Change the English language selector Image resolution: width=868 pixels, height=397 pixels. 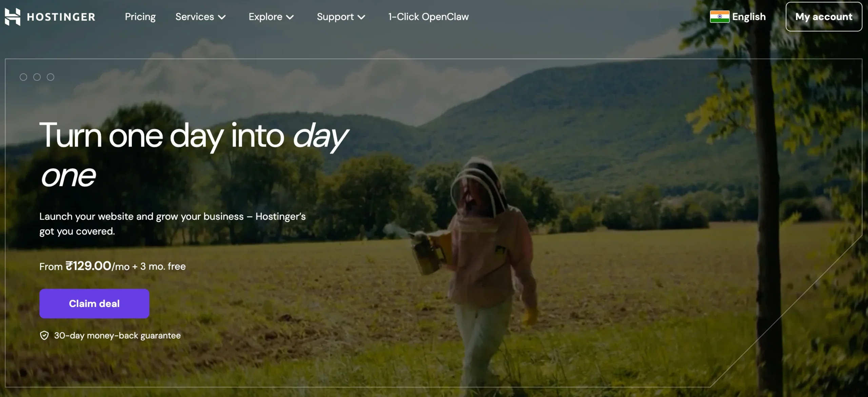[738, 17]
